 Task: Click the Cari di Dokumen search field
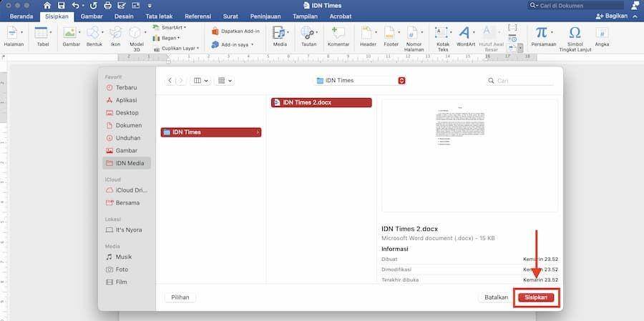(575, 5)
